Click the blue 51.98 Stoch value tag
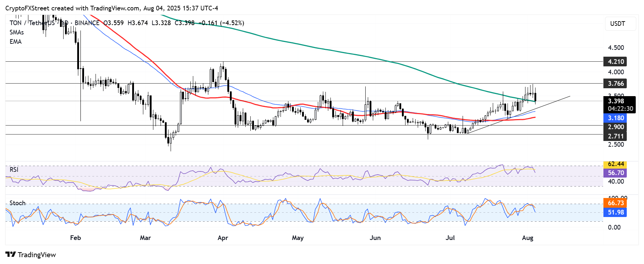 [x=615, y=212]
